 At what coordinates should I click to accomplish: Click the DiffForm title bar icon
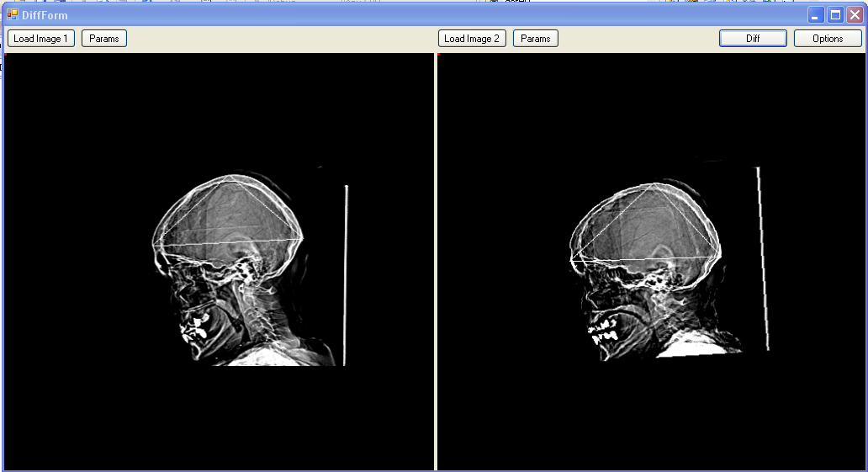point(12,15)
